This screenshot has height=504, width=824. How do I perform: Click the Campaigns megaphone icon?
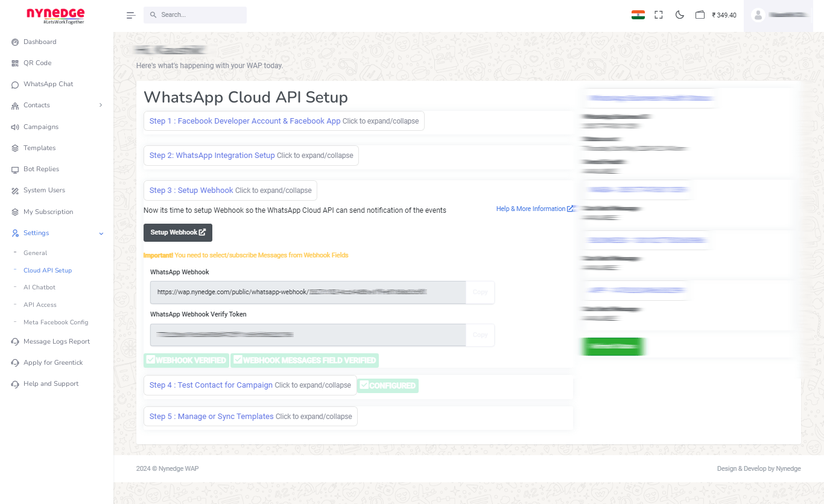(15, 127)
